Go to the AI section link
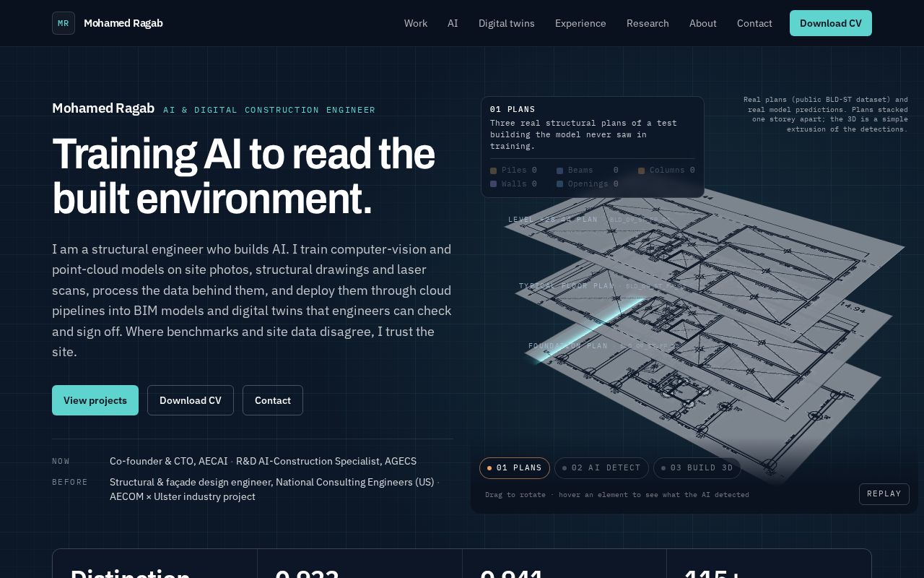 (x=453, y=23)
